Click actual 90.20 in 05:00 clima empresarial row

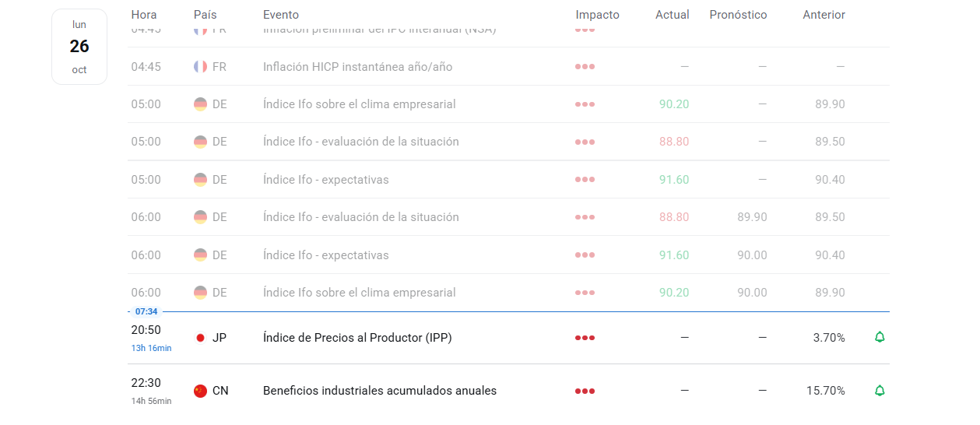(x=674, y=104)
